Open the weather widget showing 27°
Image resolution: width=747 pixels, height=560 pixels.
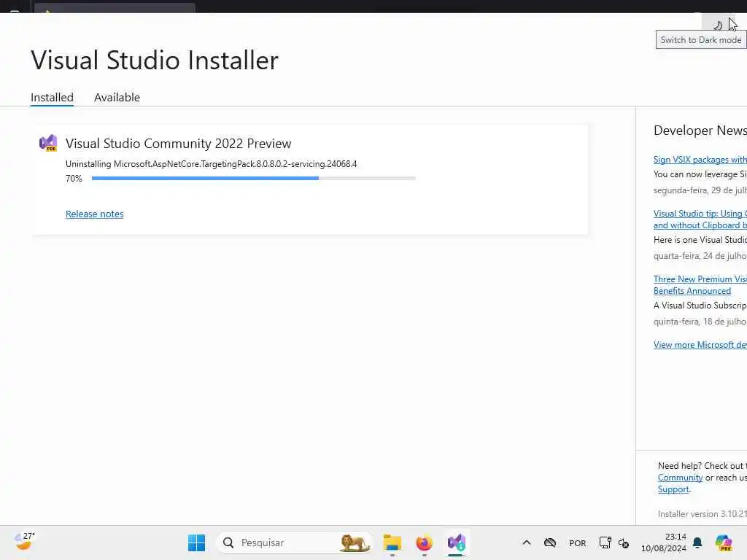[x=24, y=542]
